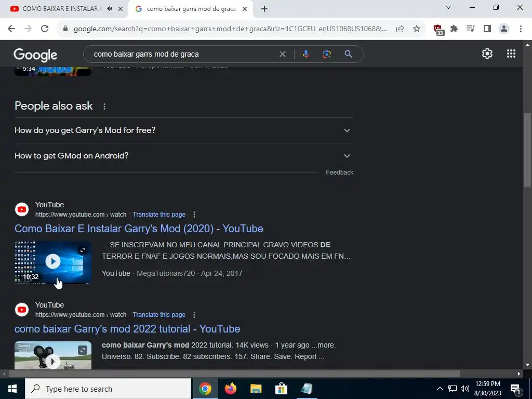Screen dimensions: 532x399
Task: Select the como baixar garrs mod tab
Action: (191, 9)
